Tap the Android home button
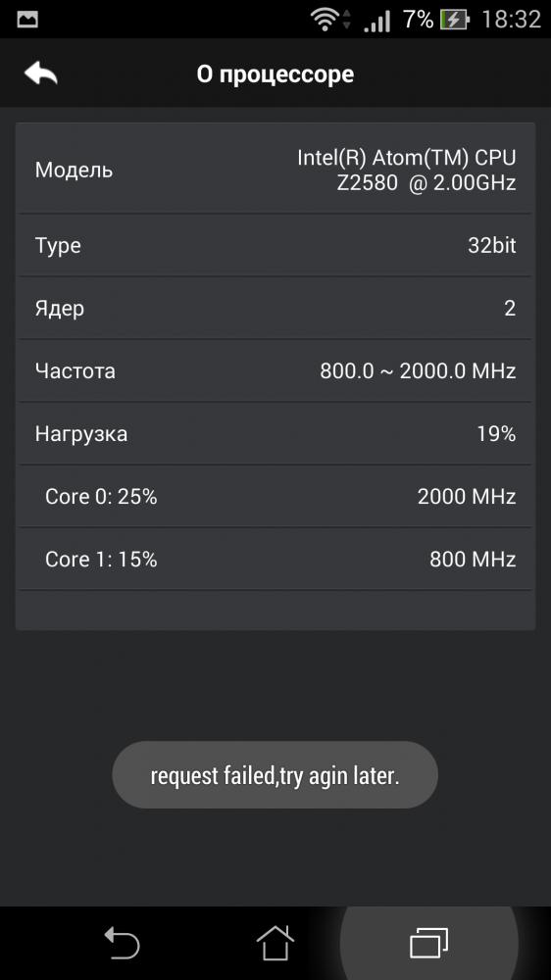Viewport: 551px width, 980px height. click(x=275, y=943)
